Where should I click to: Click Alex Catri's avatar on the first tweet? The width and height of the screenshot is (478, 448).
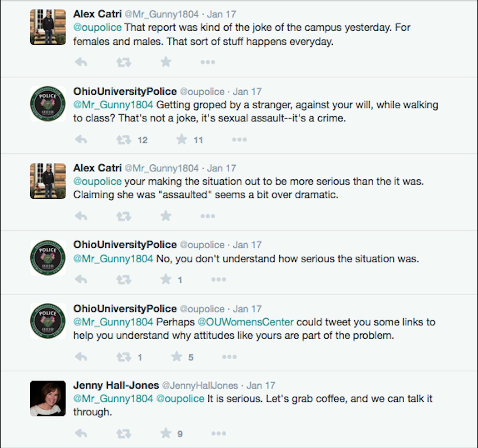pyautogui.click(x=48, y=27)
